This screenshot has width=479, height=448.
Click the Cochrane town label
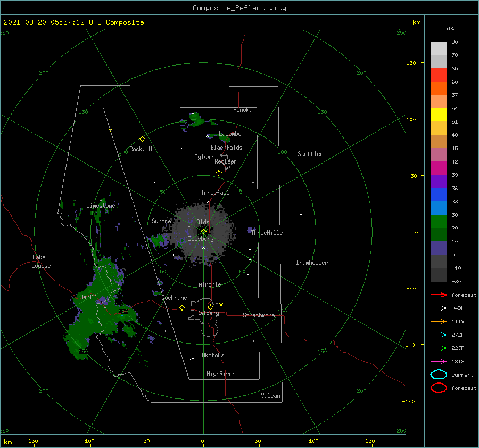coord(174,298)
